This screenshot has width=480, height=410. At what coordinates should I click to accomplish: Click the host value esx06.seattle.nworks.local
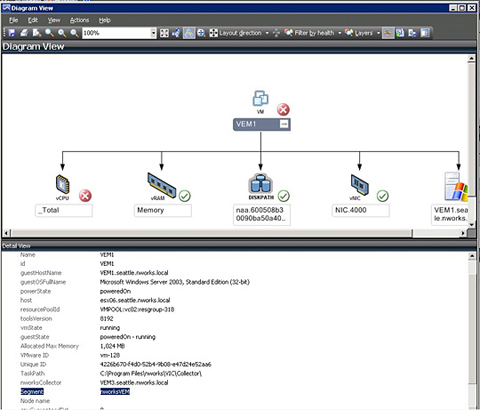[135, 300]
